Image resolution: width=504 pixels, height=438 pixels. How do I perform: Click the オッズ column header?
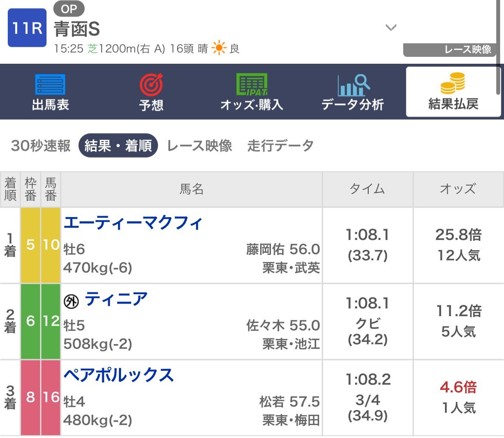tap(458, 189)
